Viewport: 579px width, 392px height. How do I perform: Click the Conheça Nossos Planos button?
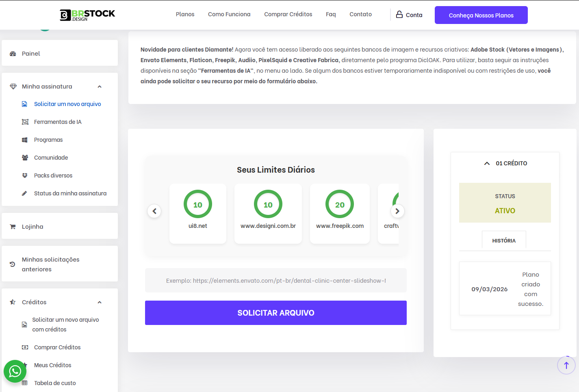click(x=481, y=15)
